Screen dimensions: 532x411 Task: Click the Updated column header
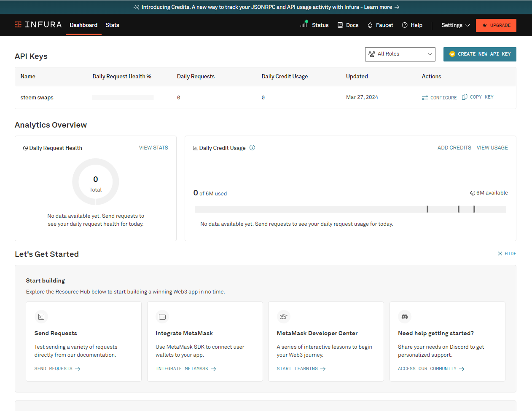point(357,77)
